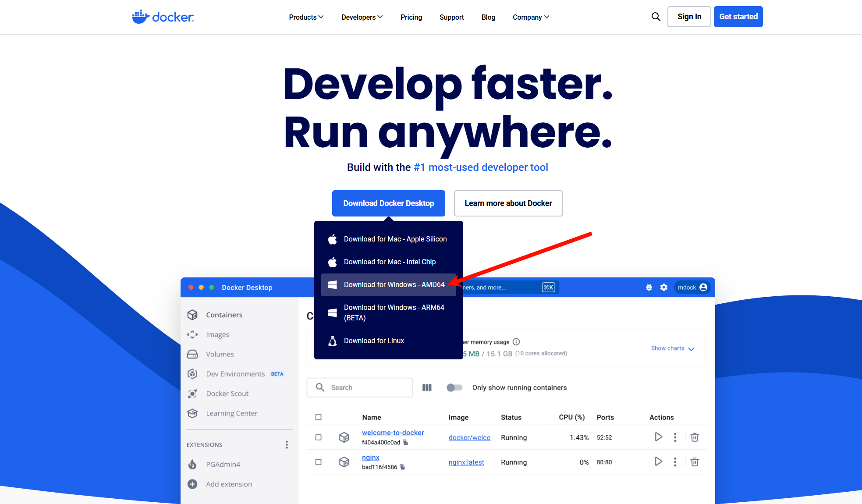Open the nginx container name link
The image size is (862, 504).
click(x=370, y=457)
